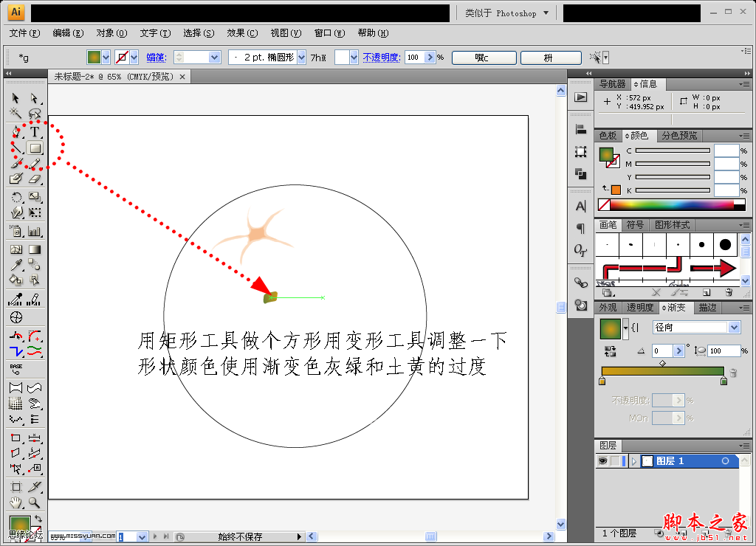Select the Lasso tool
The height and width of the screenshot is (546, 756).
pos(34,113)
